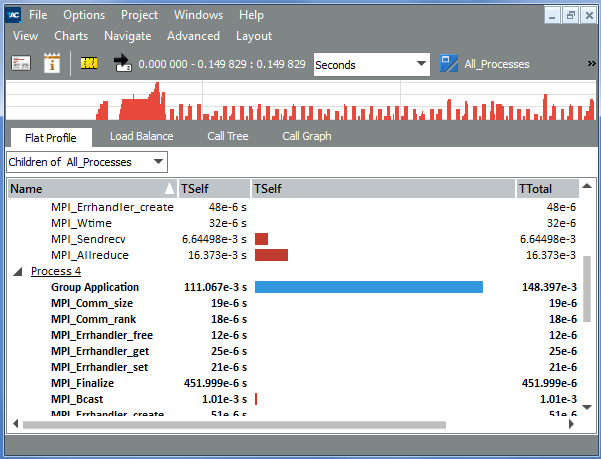
Task: Select the MPI_Errhandler_free row
Action: coord(294,335)
